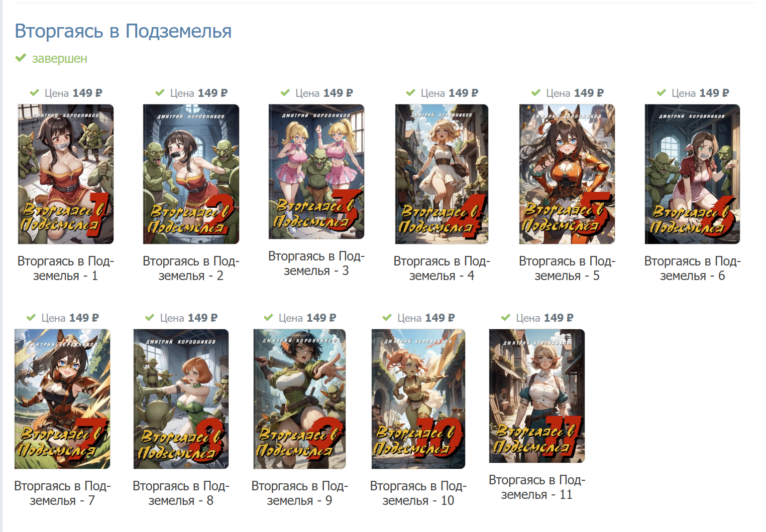Open cover of Вторгаясь в Подземелья 3
This screenshot has width=766, height=532.
point(316,172)
